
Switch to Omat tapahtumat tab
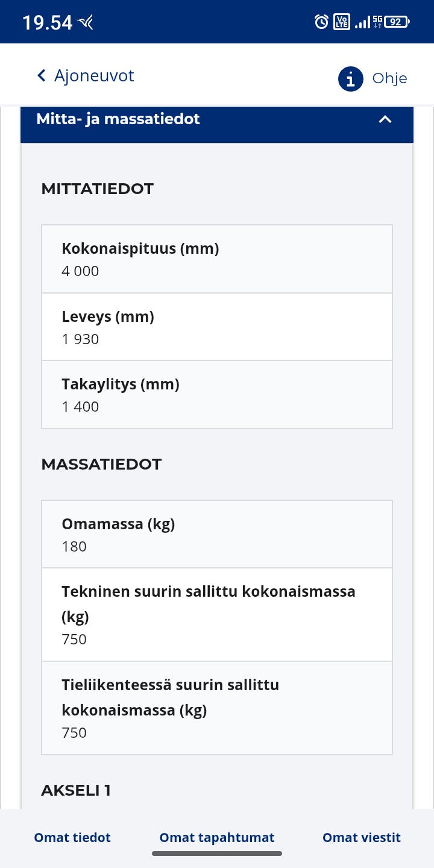[x=217, y=837]
